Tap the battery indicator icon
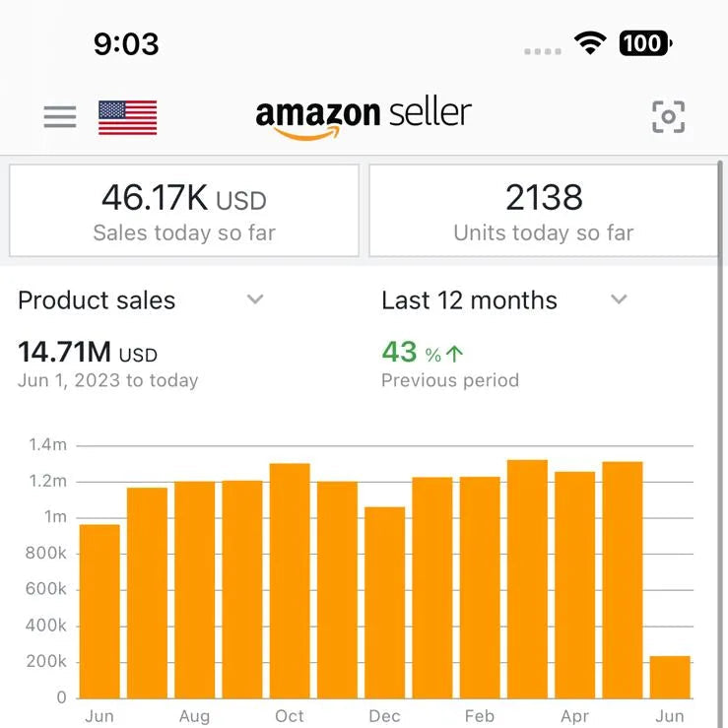The image size is (728, 728). point(645,43)
